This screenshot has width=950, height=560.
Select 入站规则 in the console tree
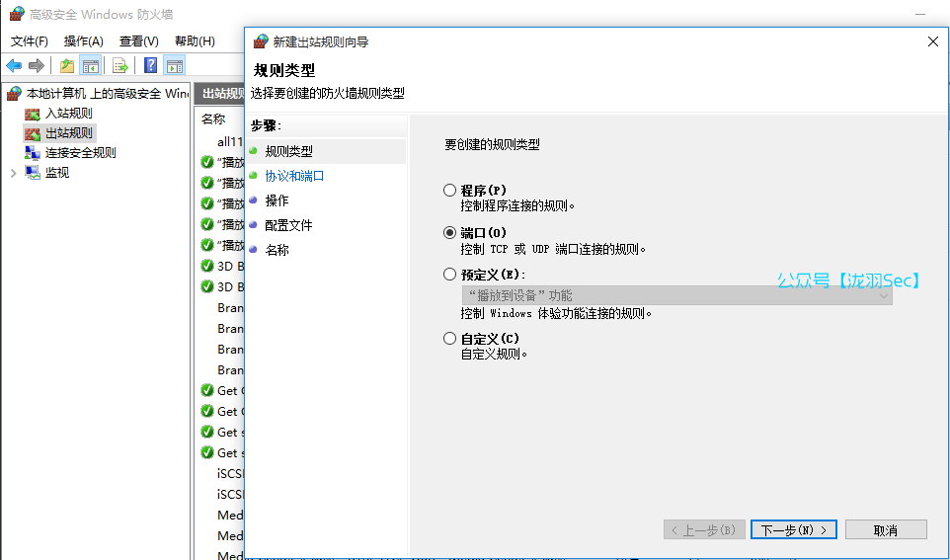[x=68, y=113]
